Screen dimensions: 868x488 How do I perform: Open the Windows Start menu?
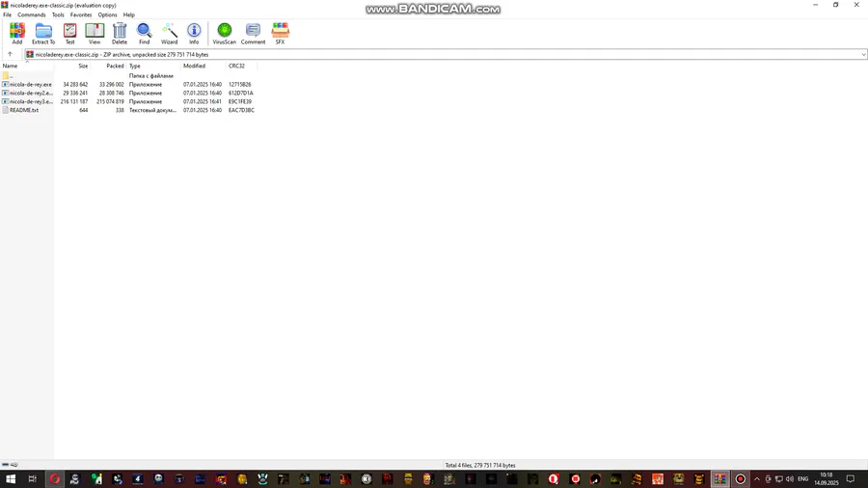click(x=11, y=479)
